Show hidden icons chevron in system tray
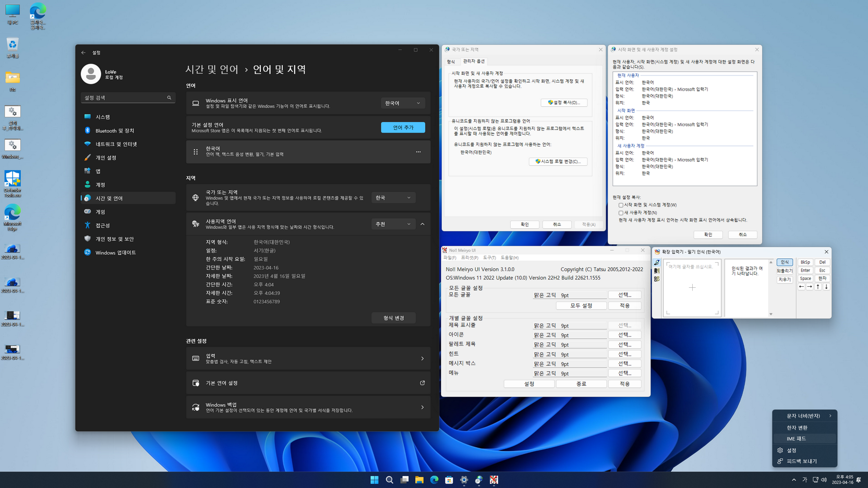 coord(794,480)
